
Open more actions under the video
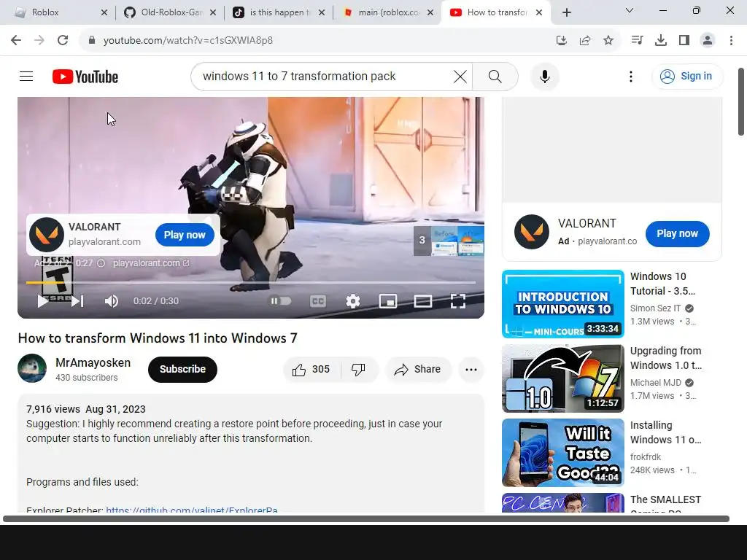coord(471,370)
